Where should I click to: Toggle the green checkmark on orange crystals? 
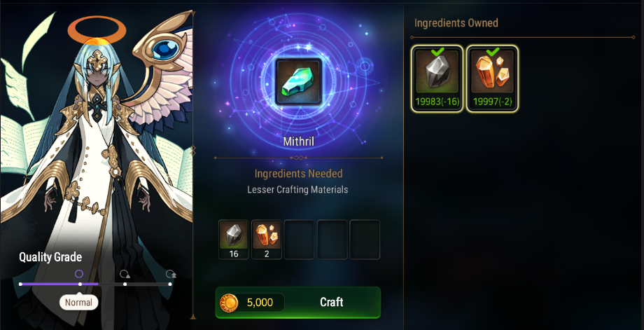click(x=493, y=52)
